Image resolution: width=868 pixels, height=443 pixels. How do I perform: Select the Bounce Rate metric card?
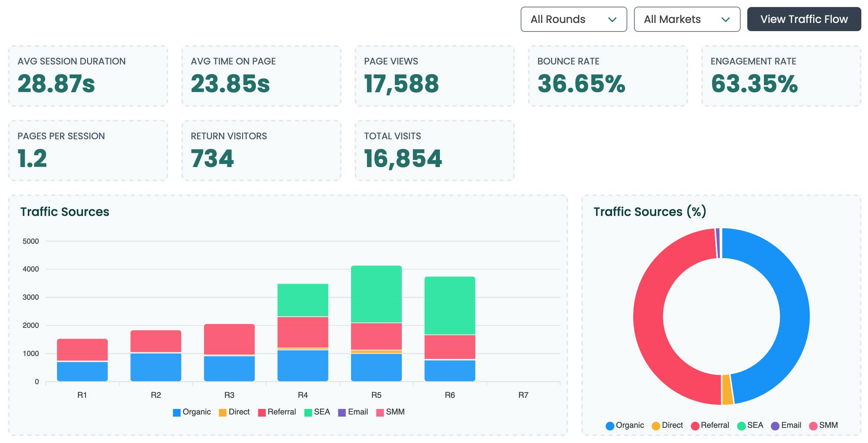[x=608, y=76]
